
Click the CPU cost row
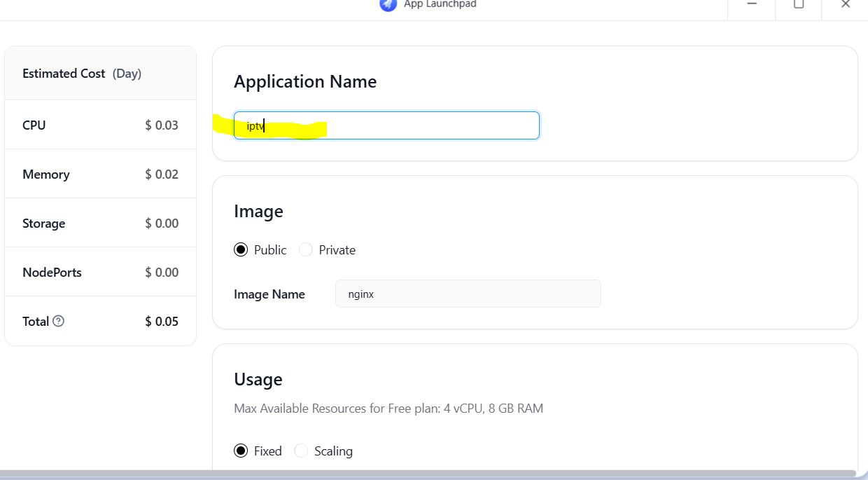[x=100, y=125]
